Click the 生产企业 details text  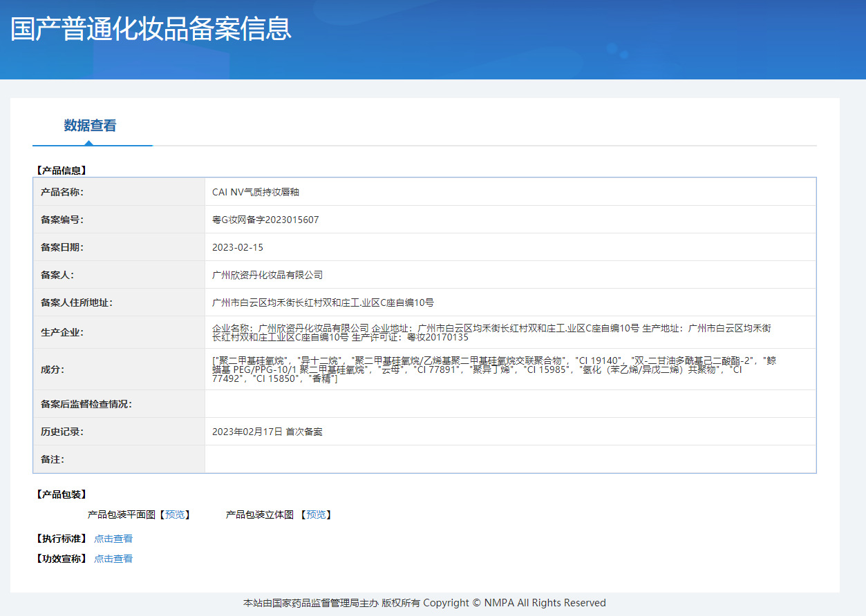click(492, 332)
